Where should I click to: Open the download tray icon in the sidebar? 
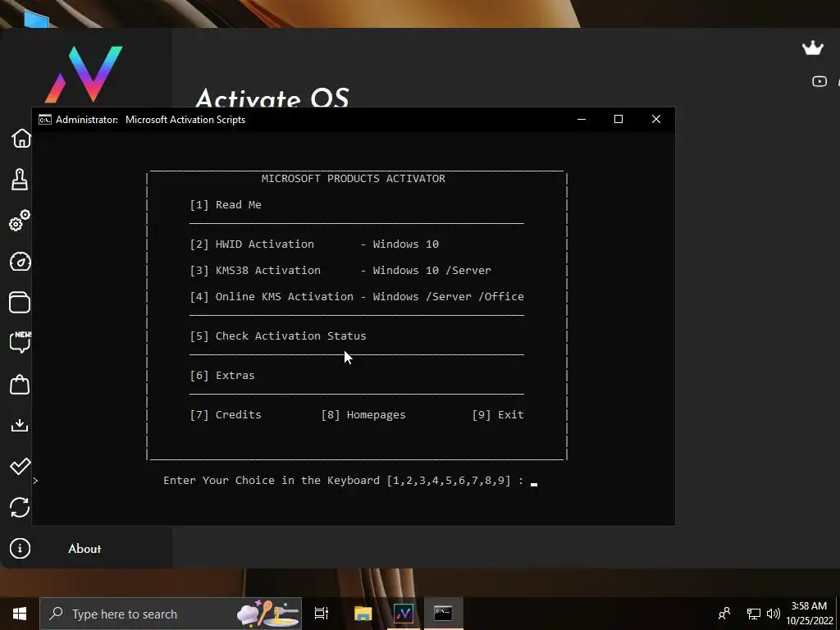[x=20, y=426]
